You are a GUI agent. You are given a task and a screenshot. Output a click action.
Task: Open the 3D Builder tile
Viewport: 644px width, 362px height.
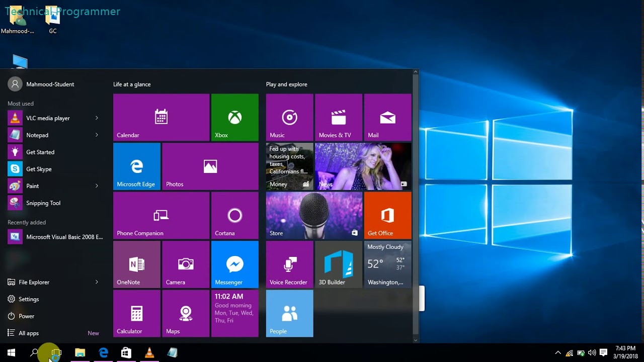(x=339, y=264)
